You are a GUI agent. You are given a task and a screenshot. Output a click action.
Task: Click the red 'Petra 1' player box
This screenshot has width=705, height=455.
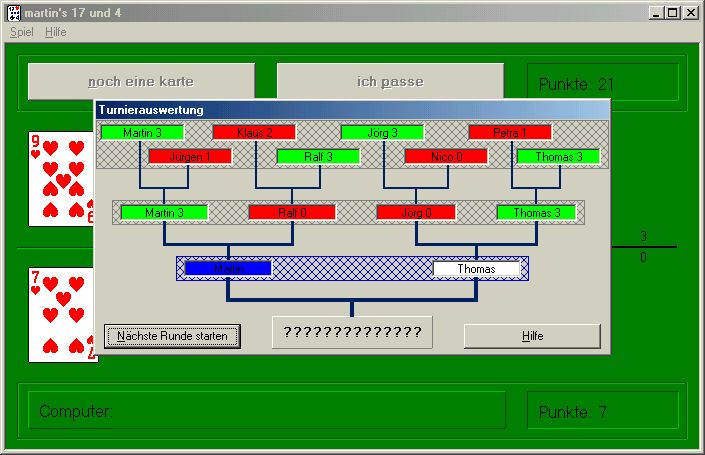[510, 132]
